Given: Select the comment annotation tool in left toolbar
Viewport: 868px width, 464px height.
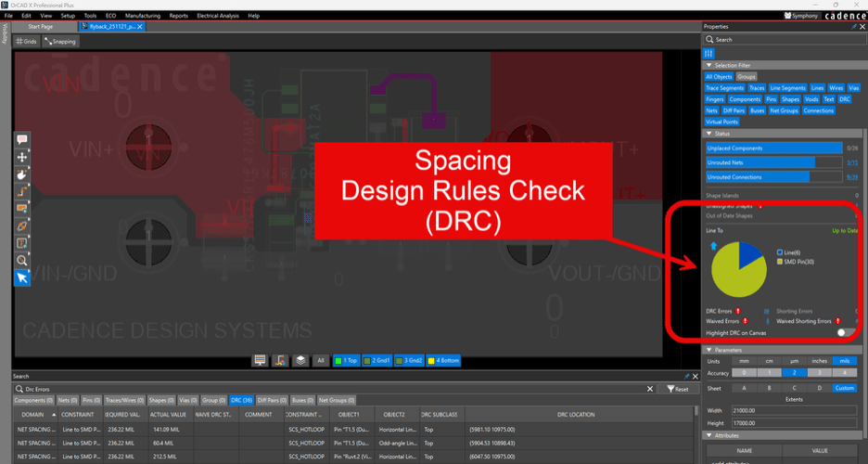Looking at the screenshot, I should coord(22,139).
